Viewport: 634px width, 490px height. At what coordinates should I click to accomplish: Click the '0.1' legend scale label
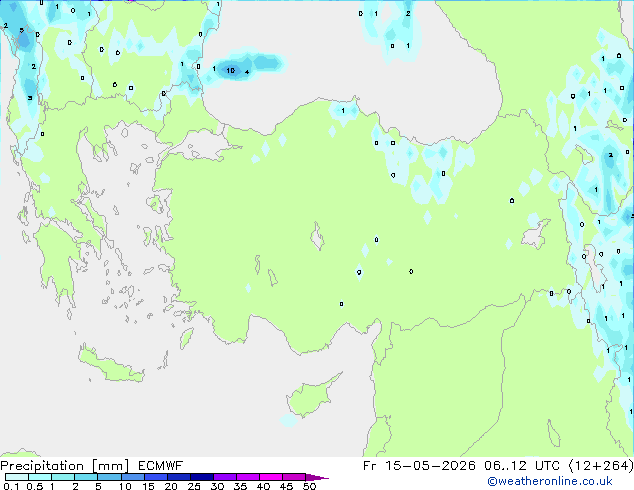coord(11,486)
